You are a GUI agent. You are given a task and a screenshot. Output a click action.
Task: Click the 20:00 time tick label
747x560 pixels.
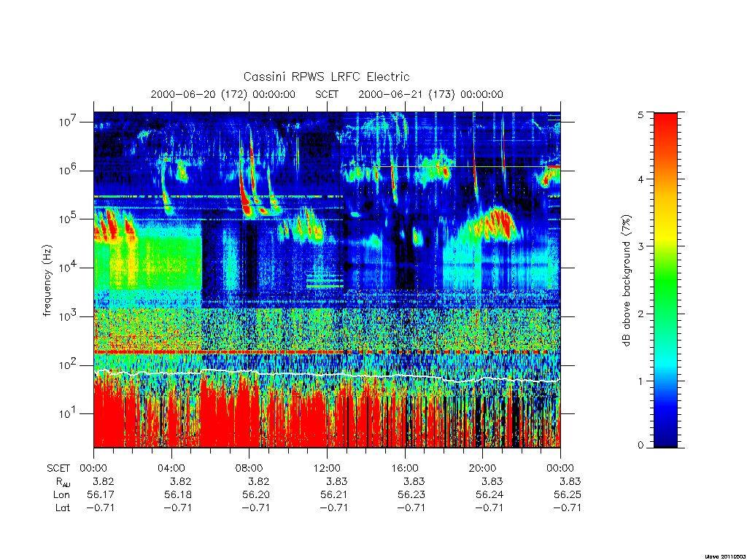point(482,468)
